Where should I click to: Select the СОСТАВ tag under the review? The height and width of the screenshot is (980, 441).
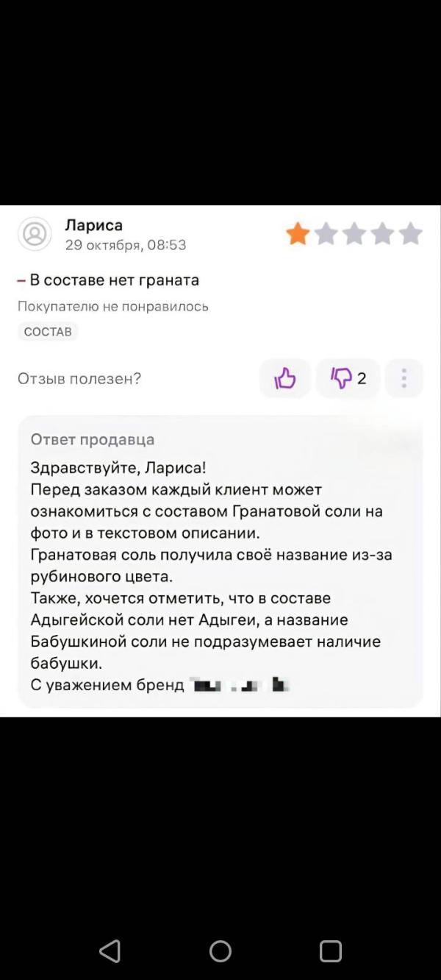(47, 331)
